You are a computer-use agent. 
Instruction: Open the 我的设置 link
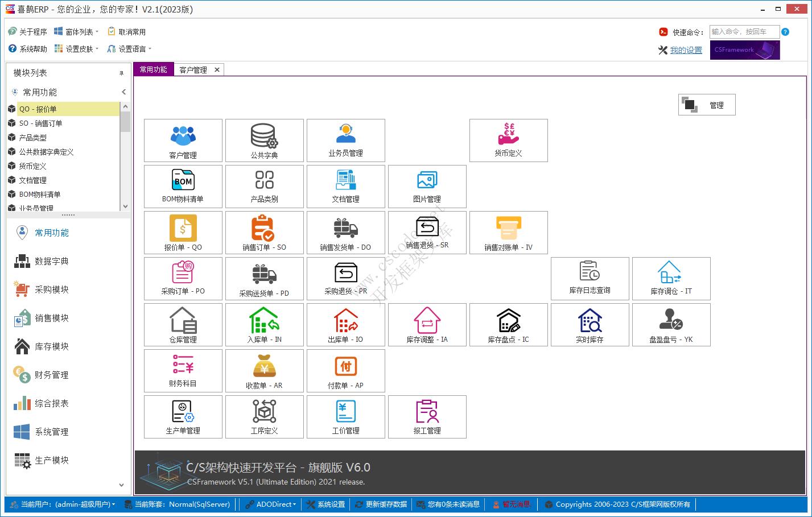coord(686,50)
